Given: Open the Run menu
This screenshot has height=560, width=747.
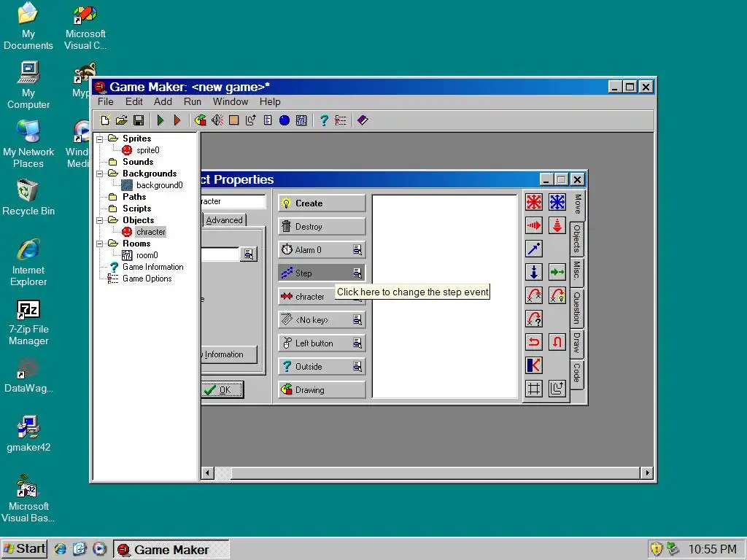Looking at the screenshot, I should [x=193, y=102].
